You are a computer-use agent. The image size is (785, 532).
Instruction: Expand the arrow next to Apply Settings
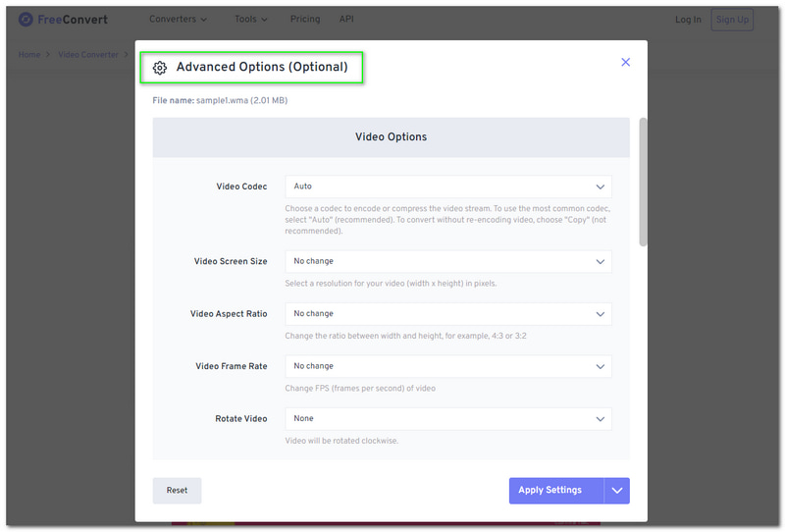617,491
